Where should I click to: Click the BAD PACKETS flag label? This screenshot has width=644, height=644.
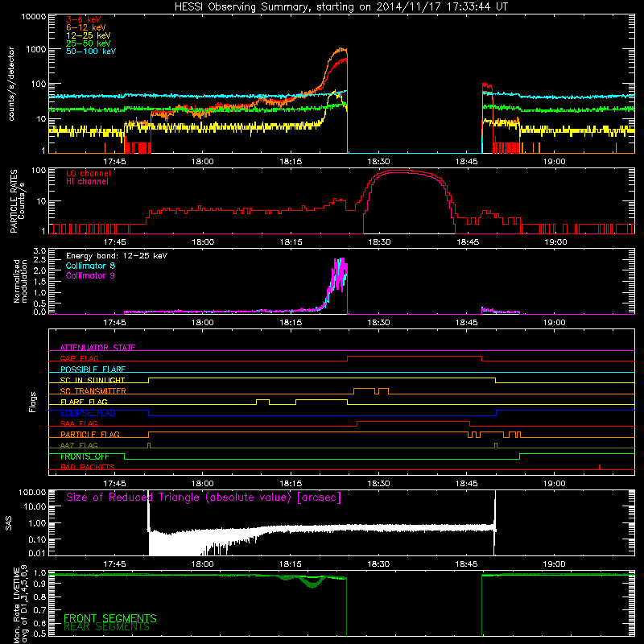pyautogui.click(x=88, y=467)
